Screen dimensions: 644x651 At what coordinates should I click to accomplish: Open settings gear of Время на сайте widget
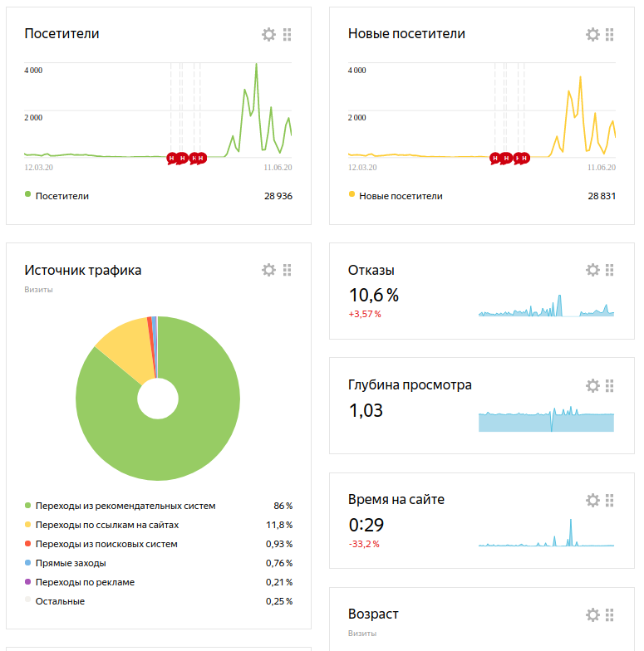pyautogui.click(x=592, y=500)
